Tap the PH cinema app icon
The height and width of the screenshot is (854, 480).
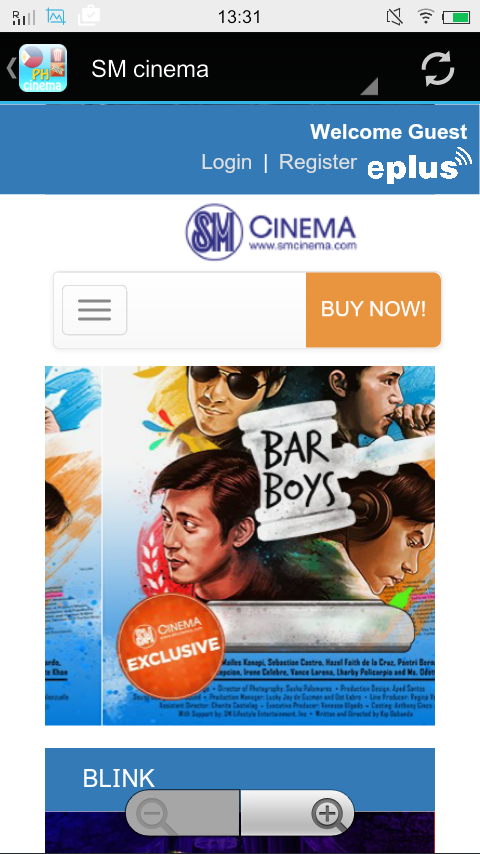pos(43,68)
